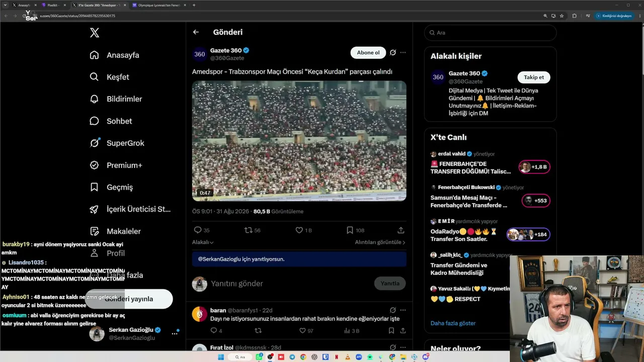Go back using the Gönderi back arrow
644x362 pixels.
tap(196, 32)
